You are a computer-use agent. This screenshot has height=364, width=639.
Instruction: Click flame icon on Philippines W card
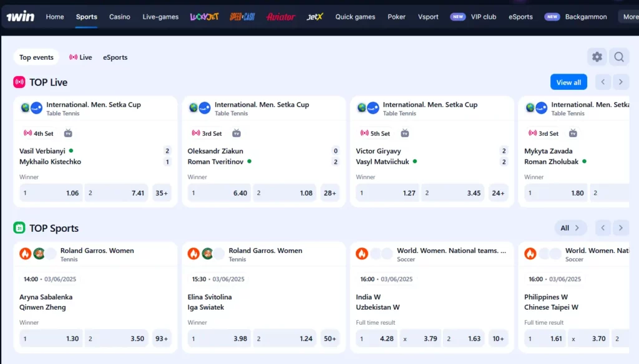(x=530, y=253)
